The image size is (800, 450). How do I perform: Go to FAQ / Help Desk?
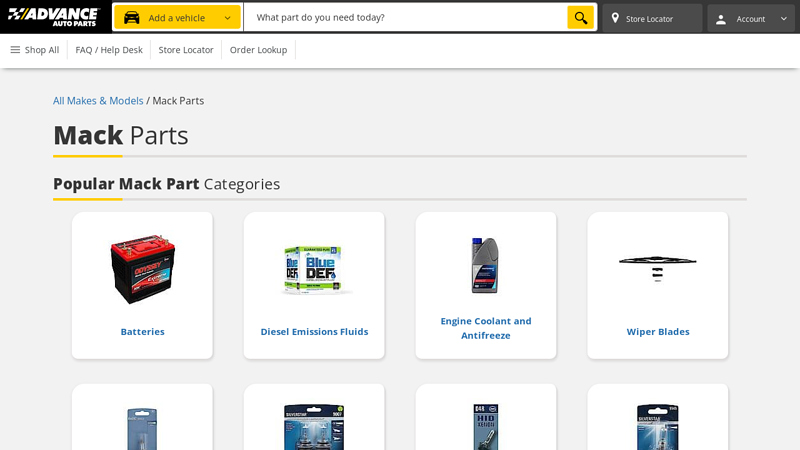[x=109, y=50]
